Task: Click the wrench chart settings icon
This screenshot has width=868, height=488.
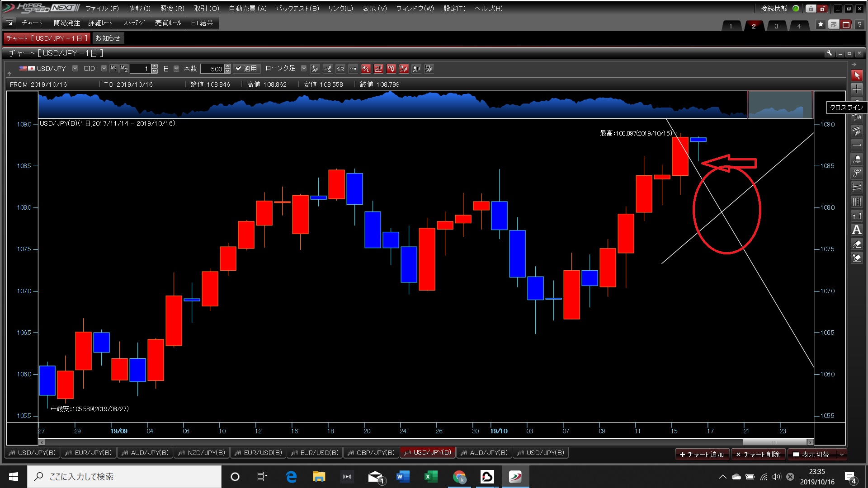Action: [x=829, y=53]
